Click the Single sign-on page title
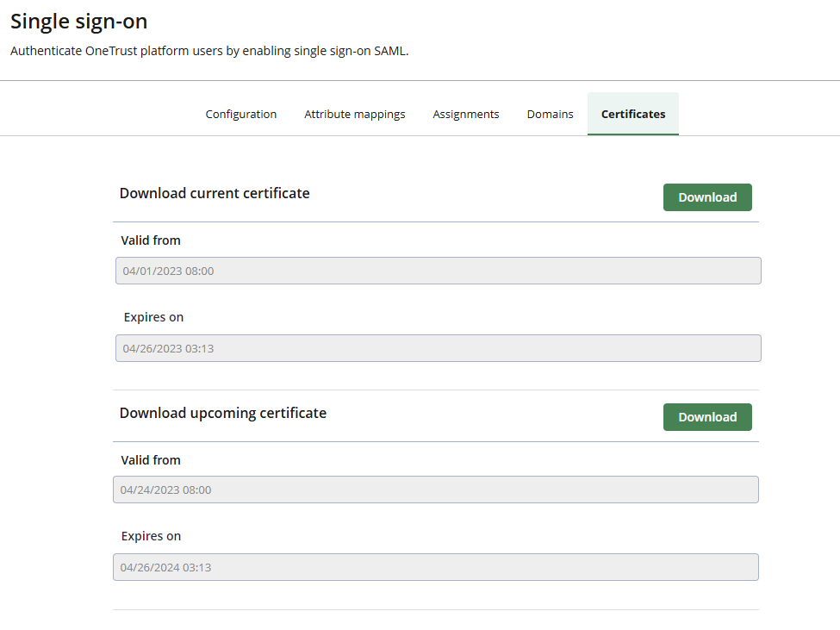 (78, 22)
